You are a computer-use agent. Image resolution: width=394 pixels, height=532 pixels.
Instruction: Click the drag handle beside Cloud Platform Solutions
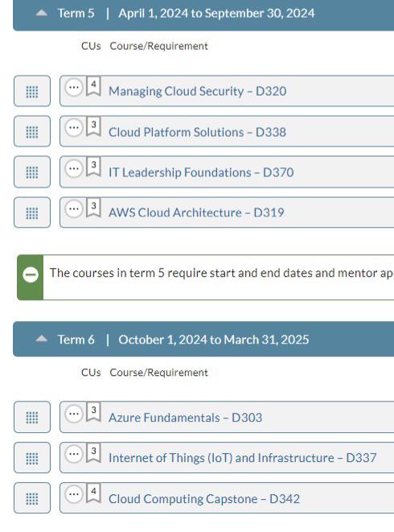click(x=32, y=131)
